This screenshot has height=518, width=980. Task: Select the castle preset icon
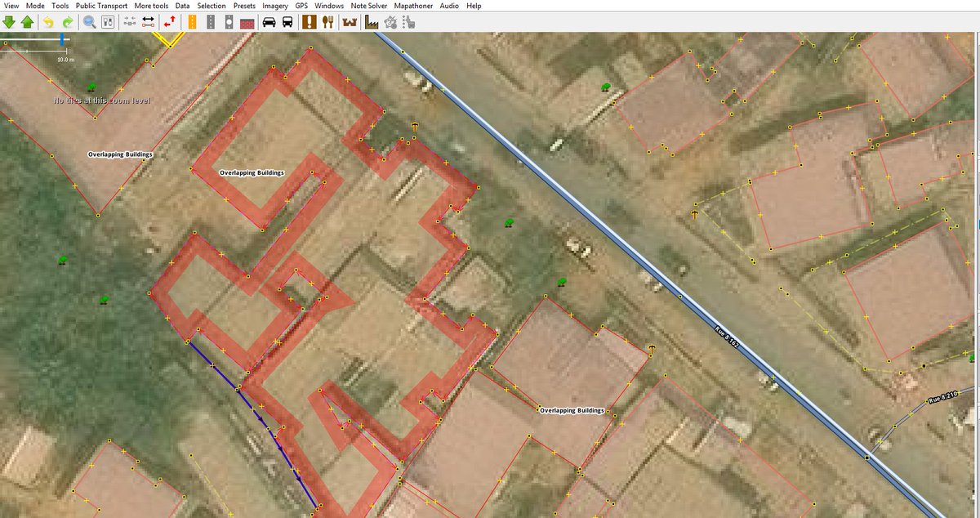click(x=351, y=22)
